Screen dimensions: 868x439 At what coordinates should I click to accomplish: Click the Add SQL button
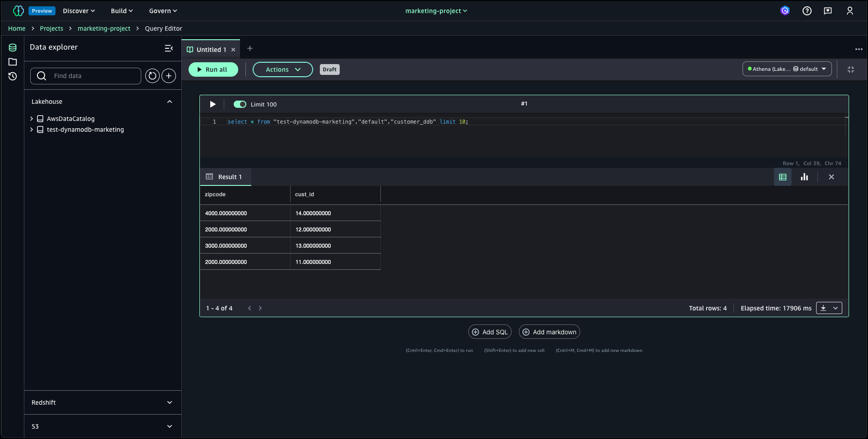pyautogui.click(x=490, y=332)
